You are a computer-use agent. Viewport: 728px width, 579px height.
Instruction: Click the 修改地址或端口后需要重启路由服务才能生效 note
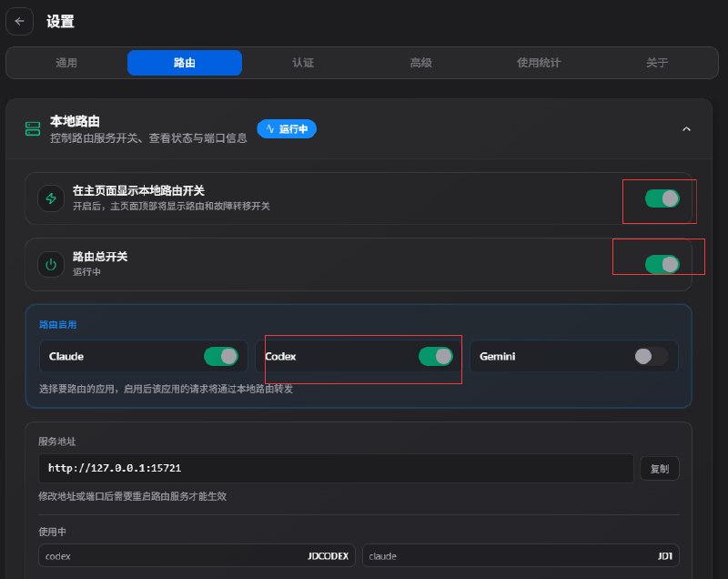point(132,496)
